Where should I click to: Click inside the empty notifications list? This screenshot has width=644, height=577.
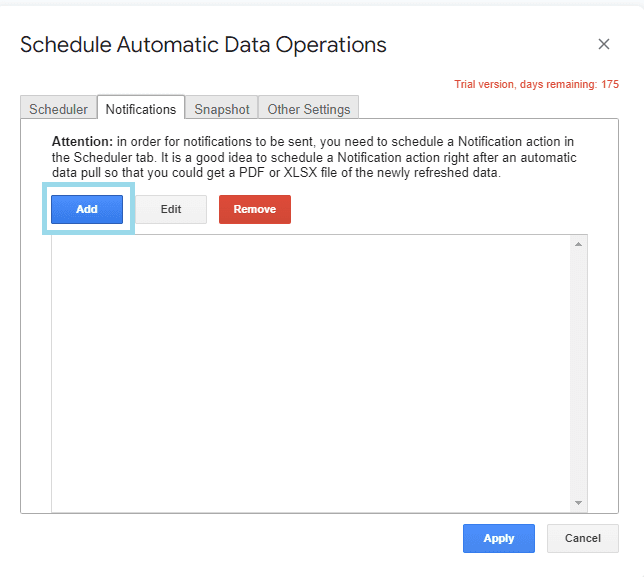[310, 370]
